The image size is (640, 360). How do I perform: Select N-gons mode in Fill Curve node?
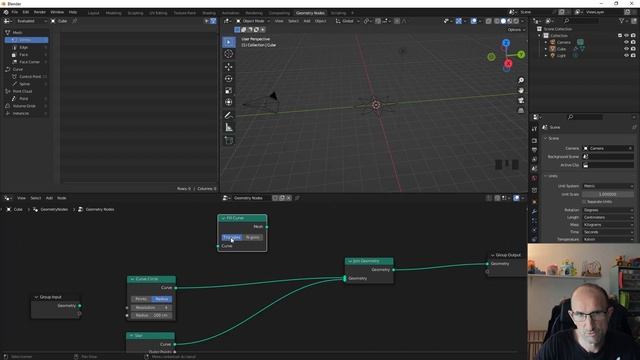coord(253,237)
